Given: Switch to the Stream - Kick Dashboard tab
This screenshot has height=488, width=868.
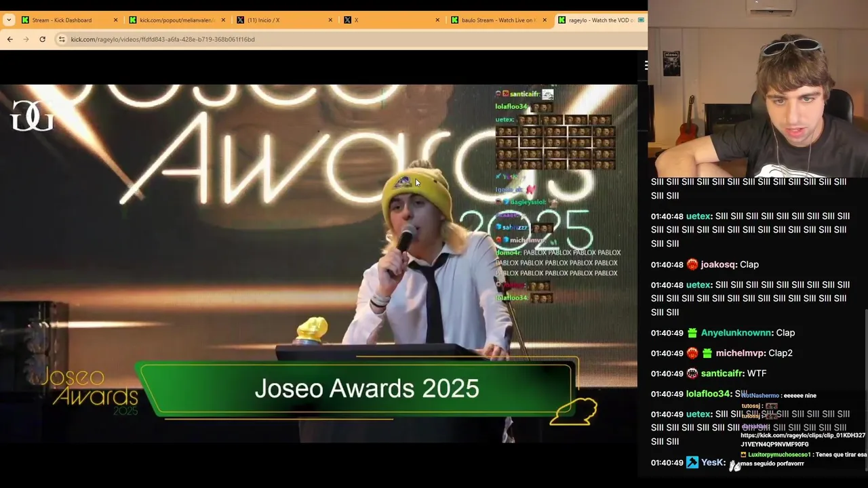Looking at the screenshot, I should (69, 20).
